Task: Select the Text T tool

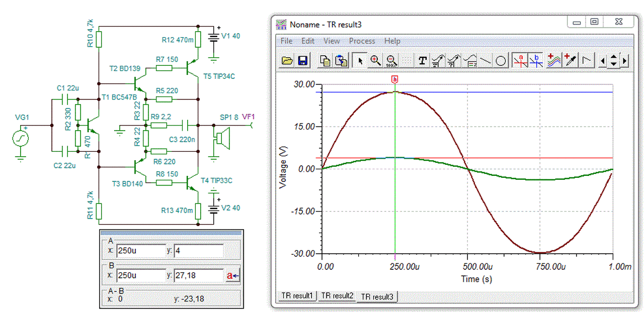Action: (423, 61)
